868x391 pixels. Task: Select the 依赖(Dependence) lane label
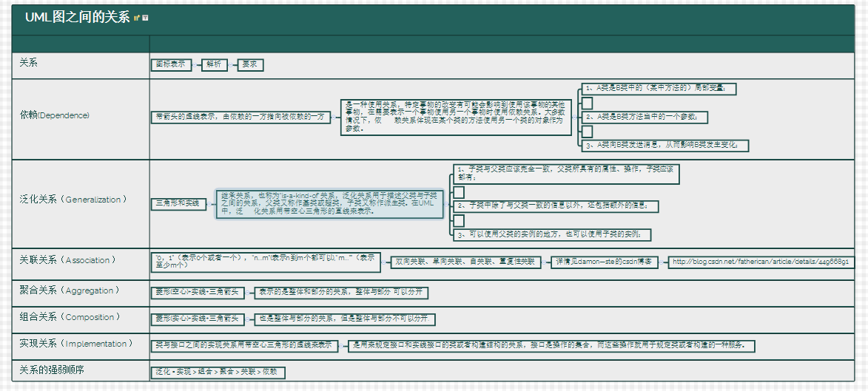[54, 115]
